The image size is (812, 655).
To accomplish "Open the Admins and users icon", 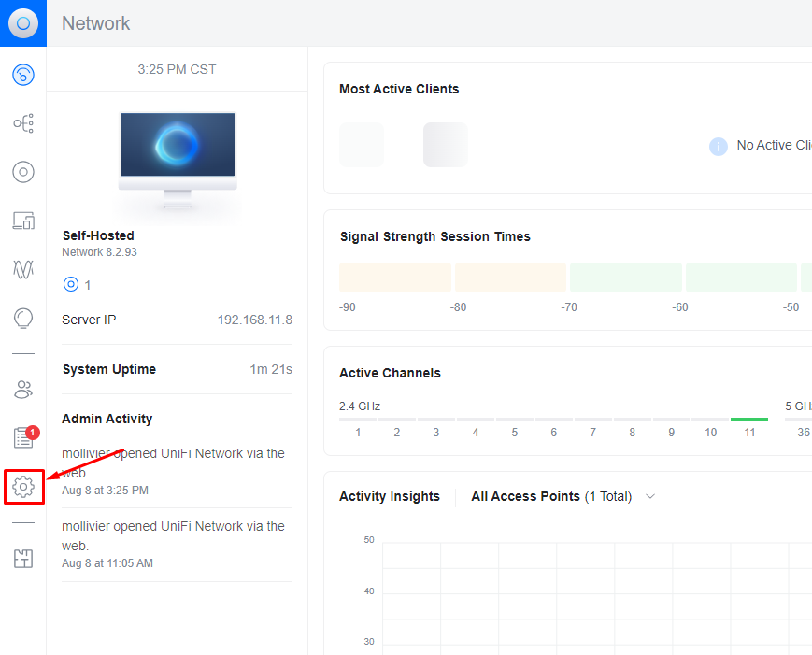I will 23,390.
